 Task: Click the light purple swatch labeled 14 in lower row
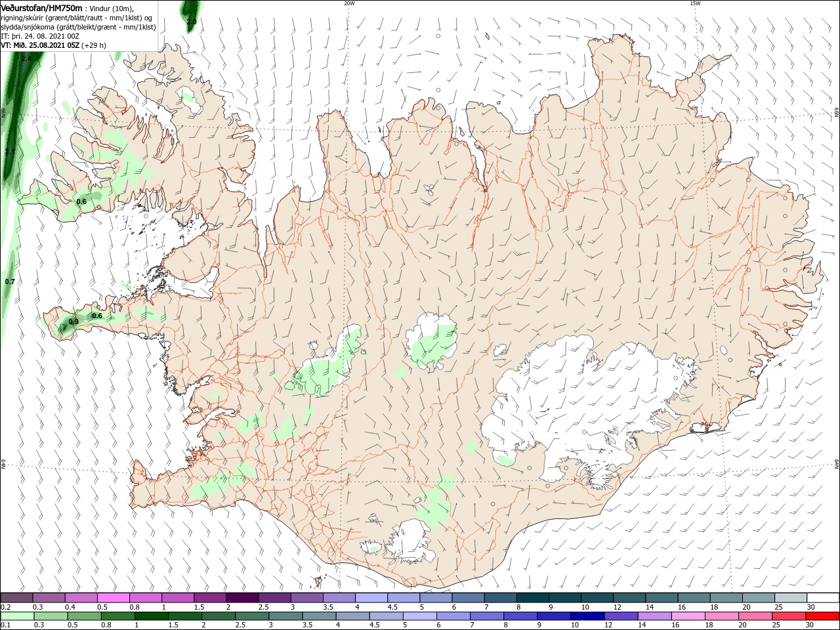(x=655, y=616)
